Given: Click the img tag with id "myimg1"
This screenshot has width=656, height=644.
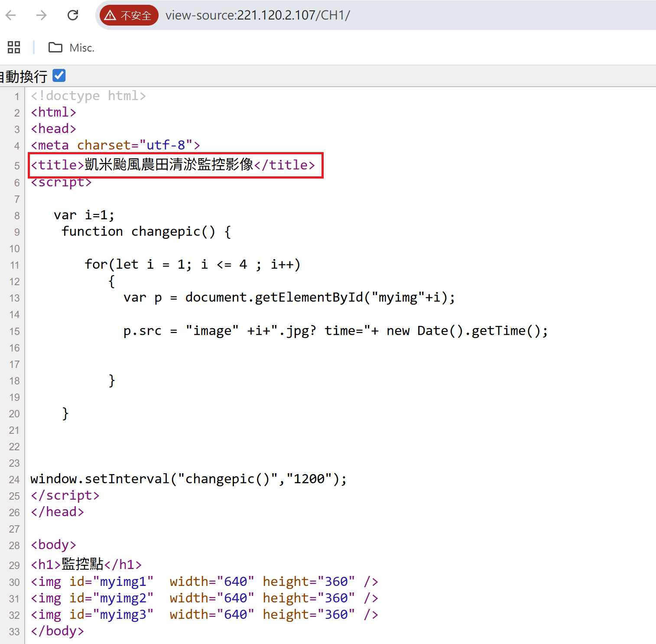Looking at the screenshot, I should click(205, 582).
